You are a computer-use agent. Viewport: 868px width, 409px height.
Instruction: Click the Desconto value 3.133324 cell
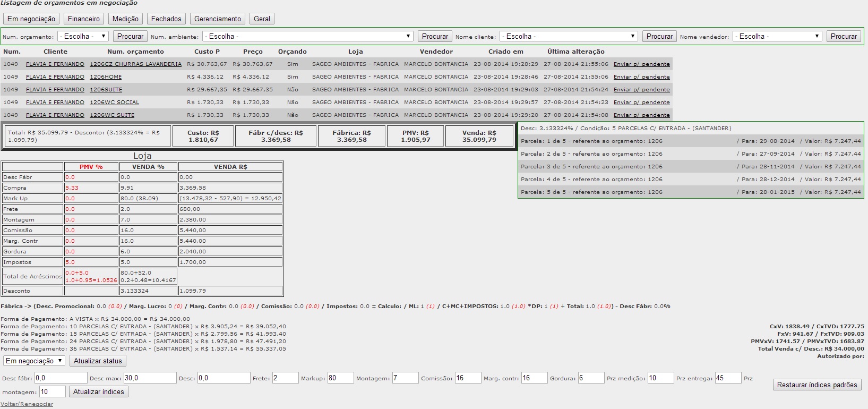(x=148, y=291)
